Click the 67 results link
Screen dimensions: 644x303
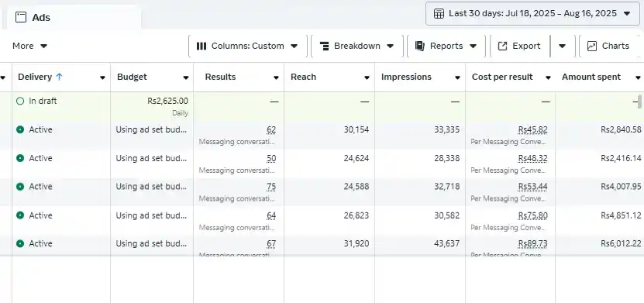pyautogui.click(x=271, y=244)
